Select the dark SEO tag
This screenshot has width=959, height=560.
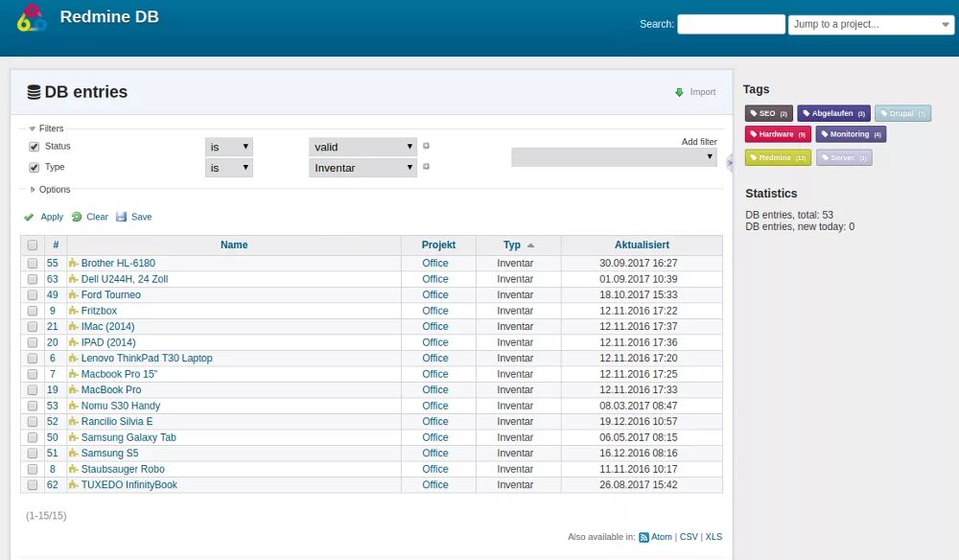pos(769,113)
